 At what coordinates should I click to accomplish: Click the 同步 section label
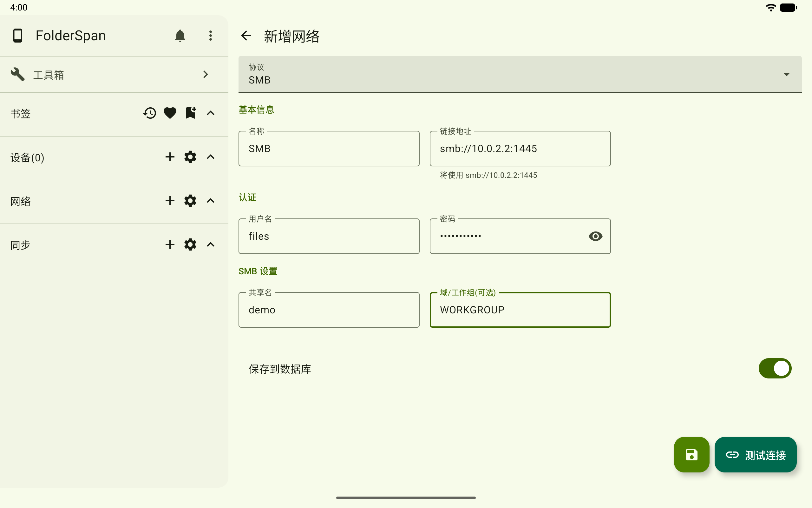tap(21, 245)
